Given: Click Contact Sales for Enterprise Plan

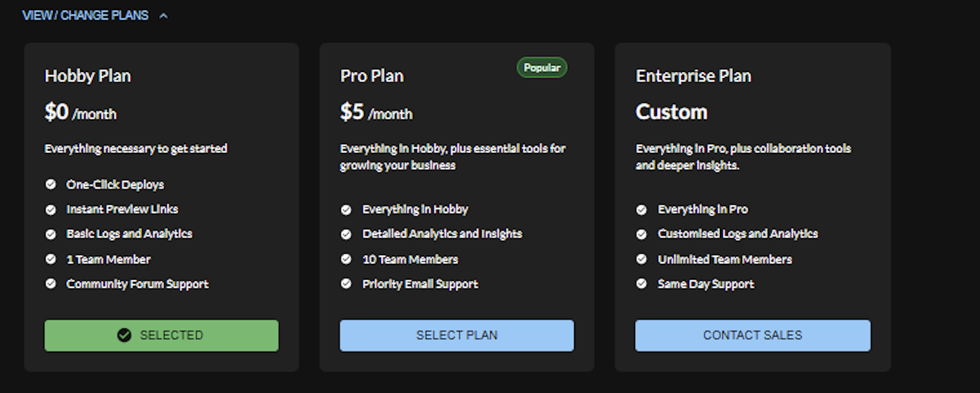Looking at the screenshot, I should pyautogui.click(x=752, y=335).
